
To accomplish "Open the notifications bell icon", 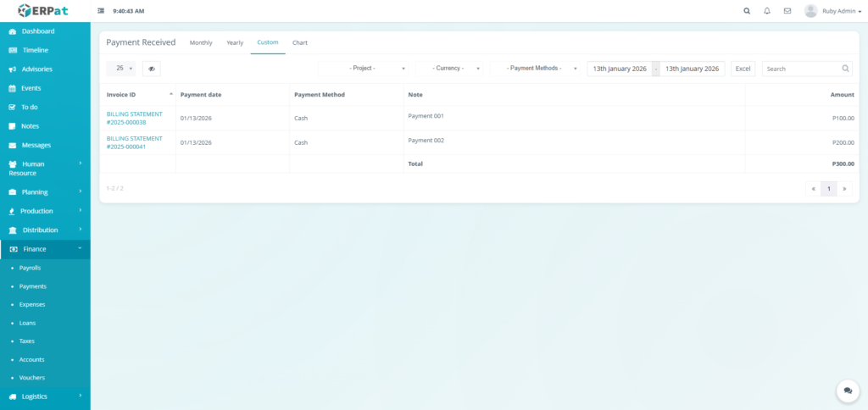I will pos(767,11).
